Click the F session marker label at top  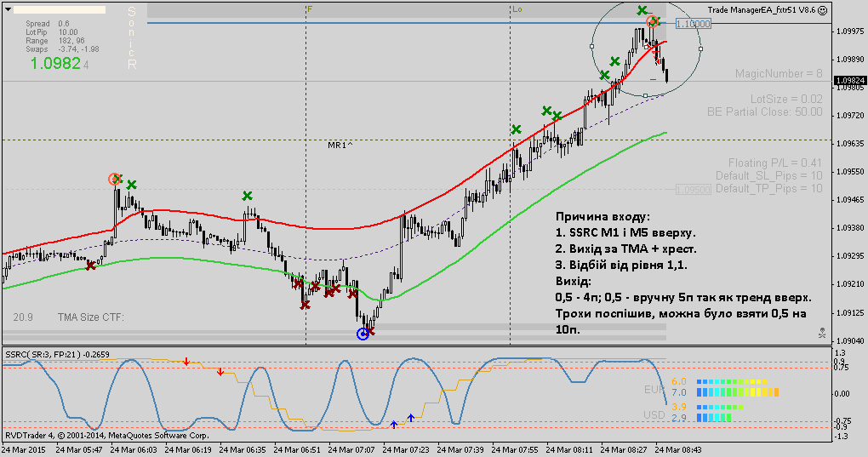tap(310, 9)
